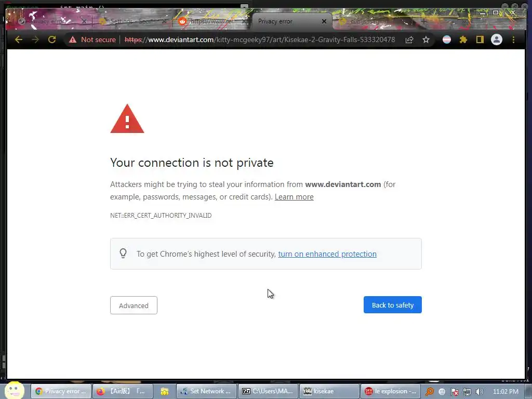Click the gray round tray icon
The height and width of the screenshot is (399, 532).
(x=442, y=392)
